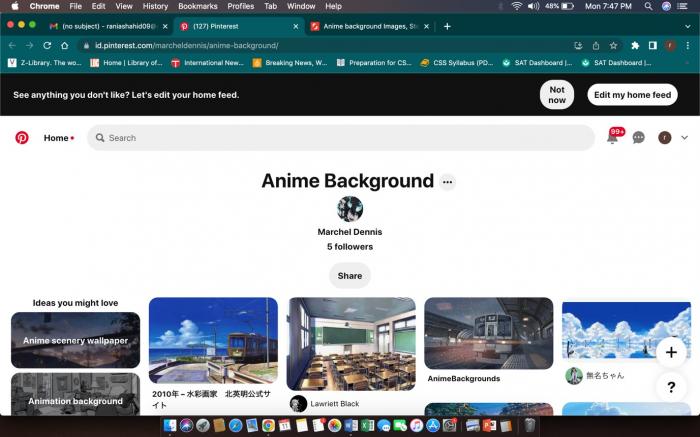Click the Chrome share page icon
The height and width of the screenshot is (437, 700).
click(x=596, y=46)
